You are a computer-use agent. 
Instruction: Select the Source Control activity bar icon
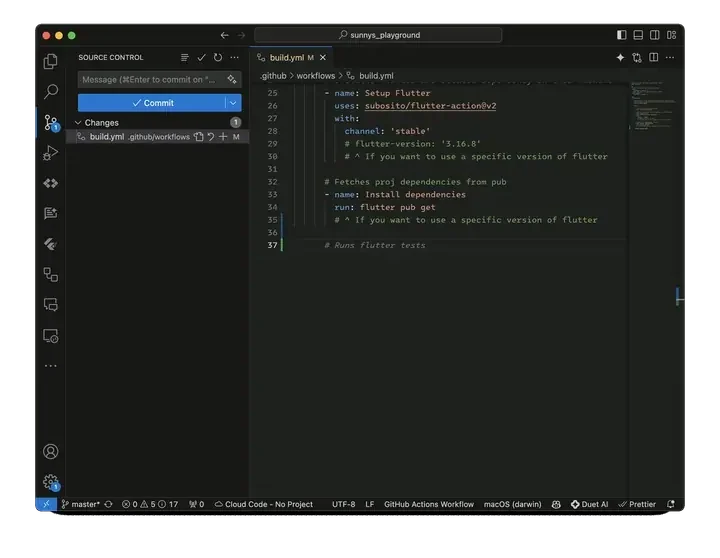pos(51,123)
